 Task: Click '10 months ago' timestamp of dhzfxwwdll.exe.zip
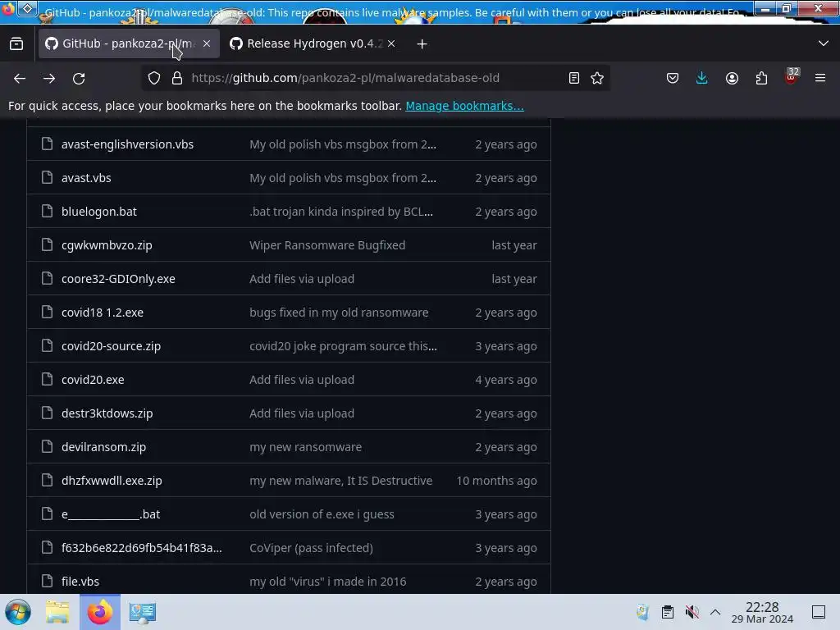coord(496,481)
